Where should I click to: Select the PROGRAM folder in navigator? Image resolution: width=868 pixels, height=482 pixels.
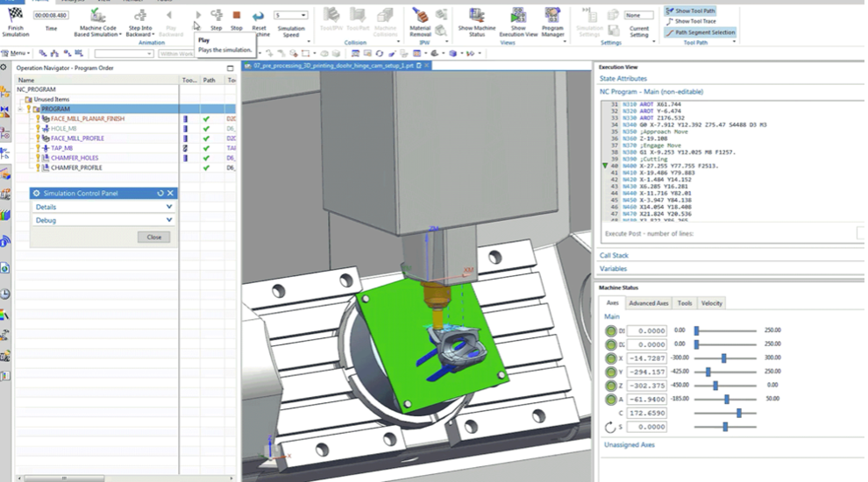click(x=55, y=109)
